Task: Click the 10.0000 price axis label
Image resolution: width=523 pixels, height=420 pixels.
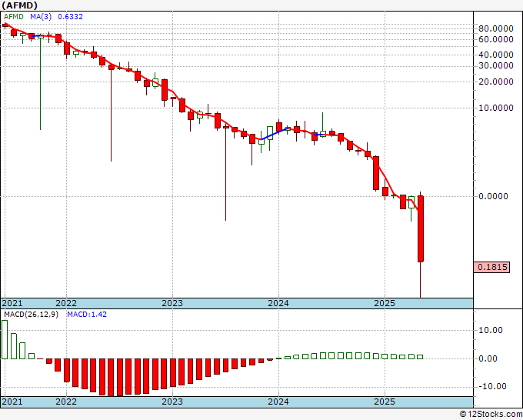Action: (495, 108)
